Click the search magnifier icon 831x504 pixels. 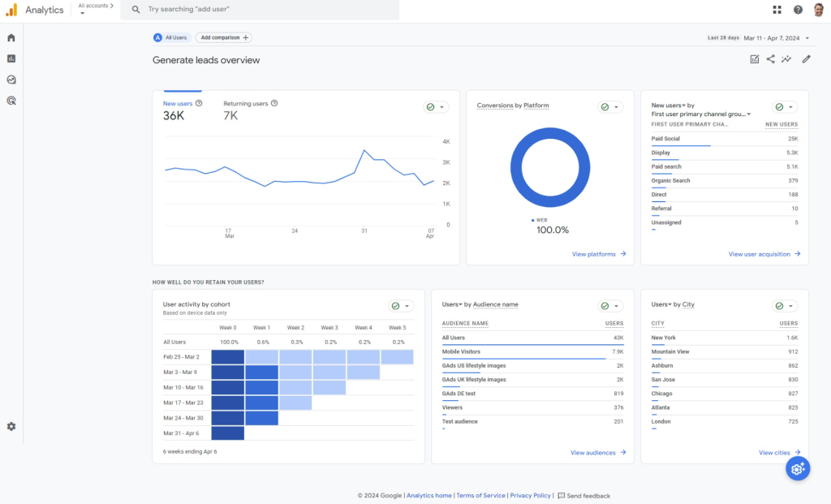tap(136, 10)
